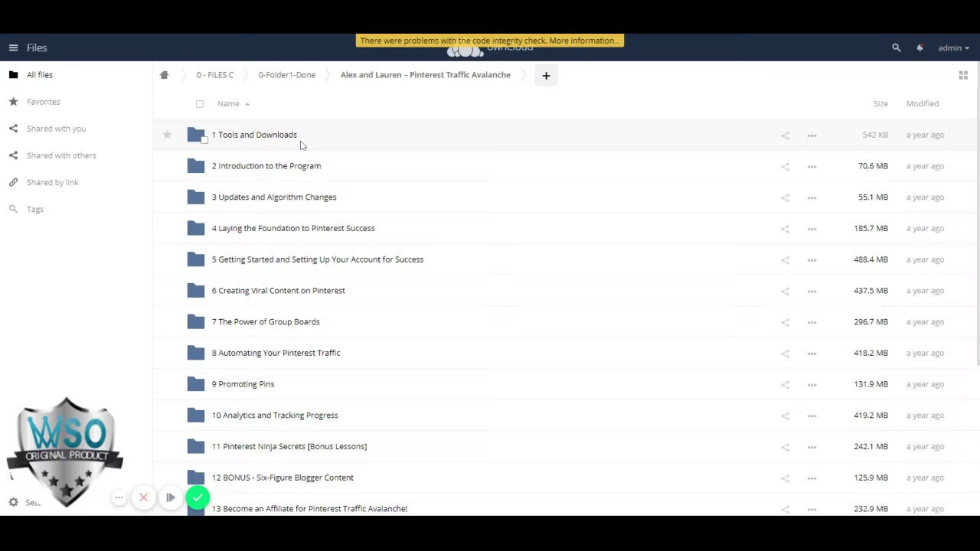Navigate to 0-Folder1-Done breadcrumb
Screen dimensions: 980x551
click(x=286, y=75)
